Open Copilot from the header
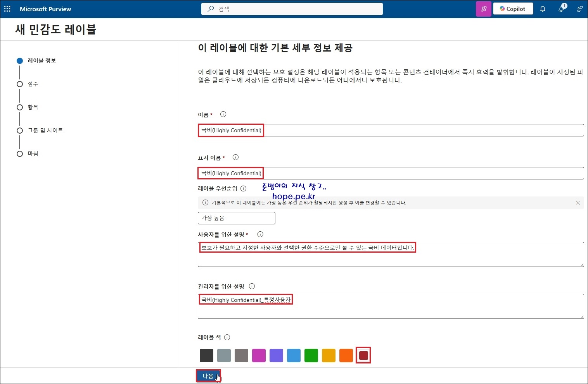This screenshot has height=384, width=588. 513,9
